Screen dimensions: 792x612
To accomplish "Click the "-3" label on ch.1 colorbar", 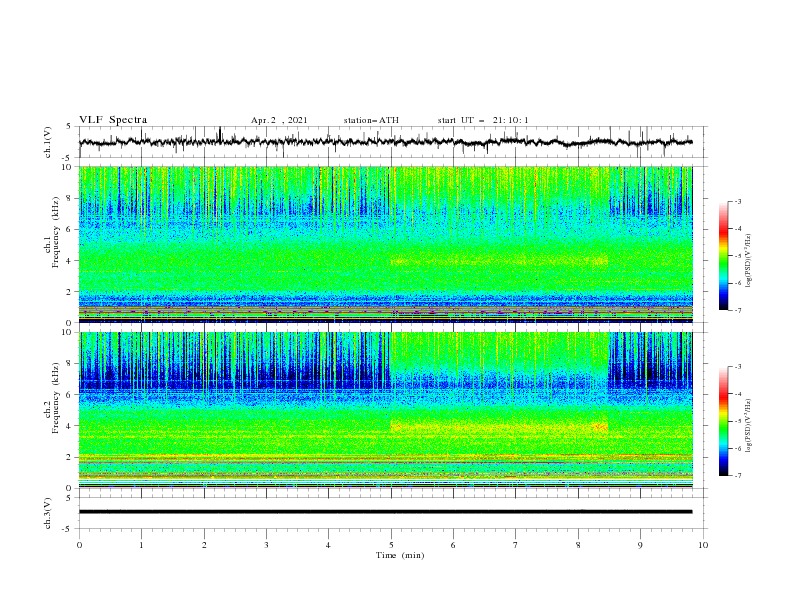I will tap(737, 201).
